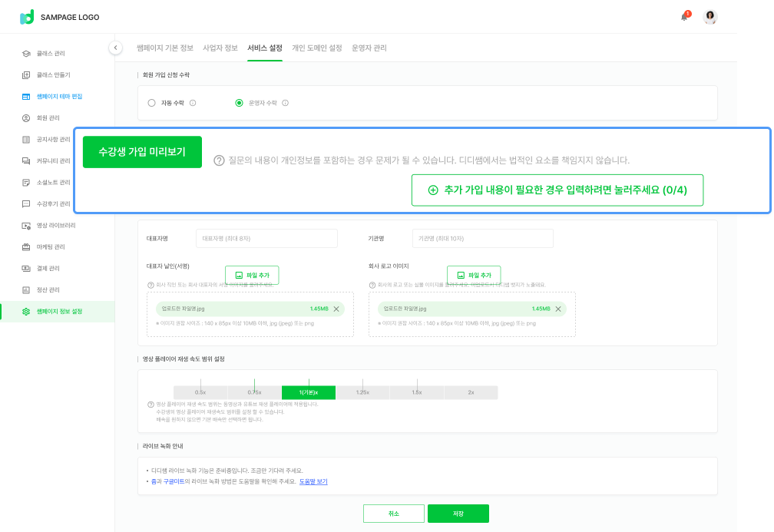Screen dimensions: 774x532
Task: Open the user profile avatar
Action: click(710, 17)
